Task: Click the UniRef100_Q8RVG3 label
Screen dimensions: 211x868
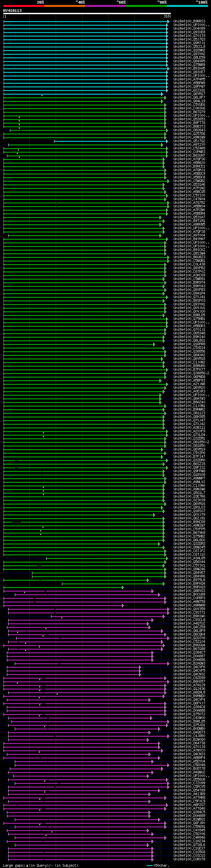Action: [189, 591]
